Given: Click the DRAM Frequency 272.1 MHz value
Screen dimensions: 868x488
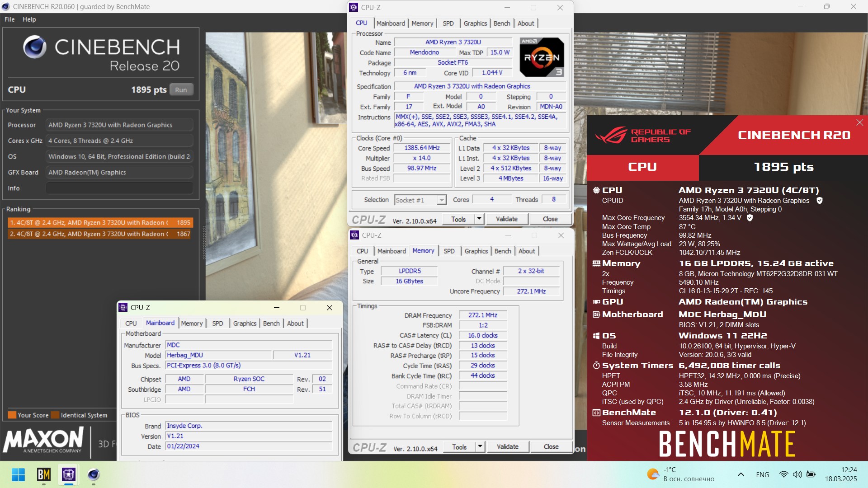Looking at the screenshot, I should 482,315.
